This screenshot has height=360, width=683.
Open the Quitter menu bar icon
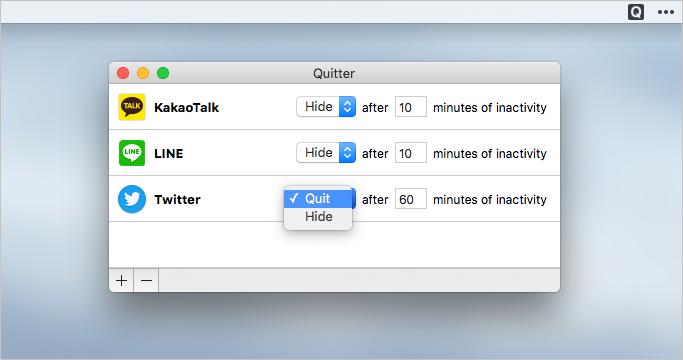click(x=636, y=12)
